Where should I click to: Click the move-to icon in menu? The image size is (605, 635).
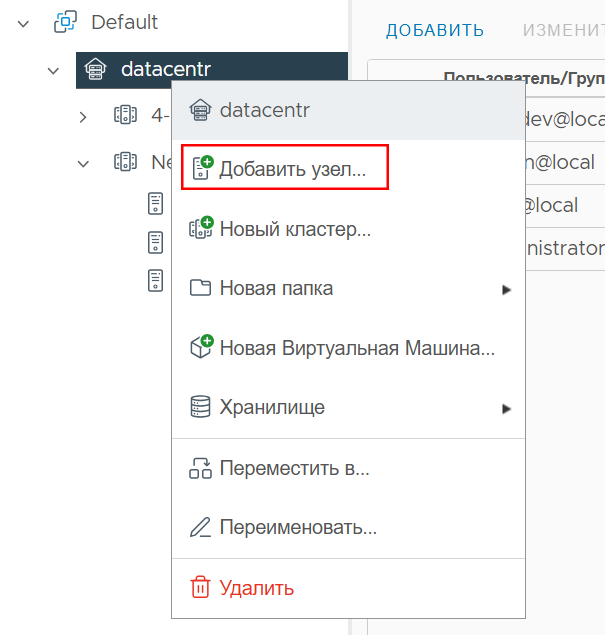point(200,468)
